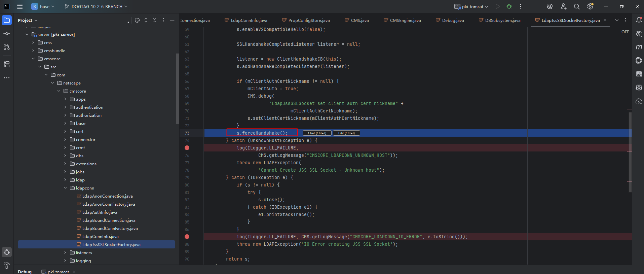Open the Structure tool window icon
644x274 pixels.
pyautogui.click(x=7, y=64)
